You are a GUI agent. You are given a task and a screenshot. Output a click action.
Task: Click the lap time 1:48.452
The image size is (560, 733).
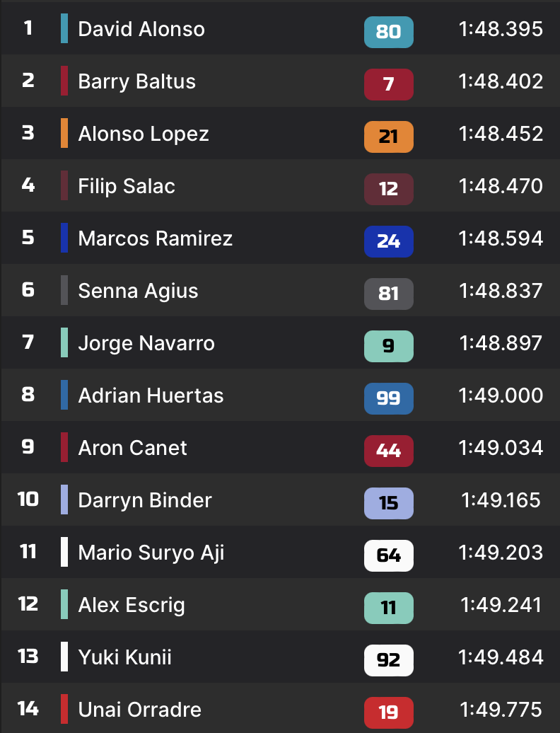click(x=501, y=134)
